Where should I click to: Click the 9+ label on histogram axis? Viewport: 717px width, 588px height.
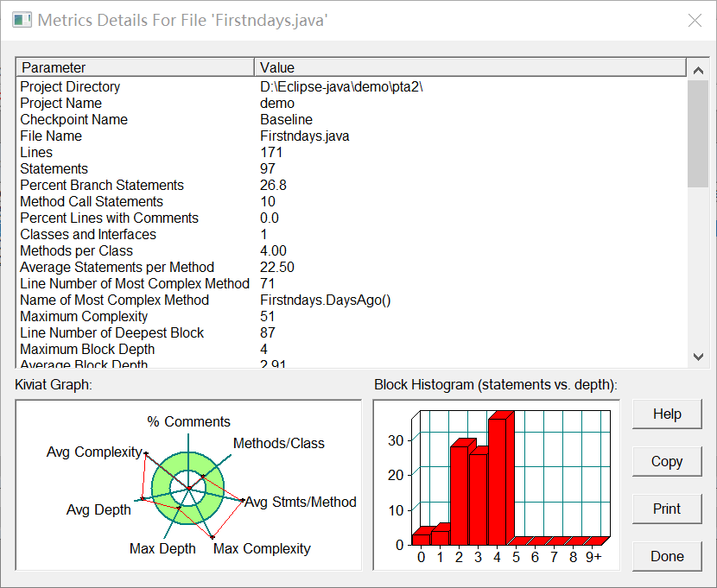(x=593, y=558)
